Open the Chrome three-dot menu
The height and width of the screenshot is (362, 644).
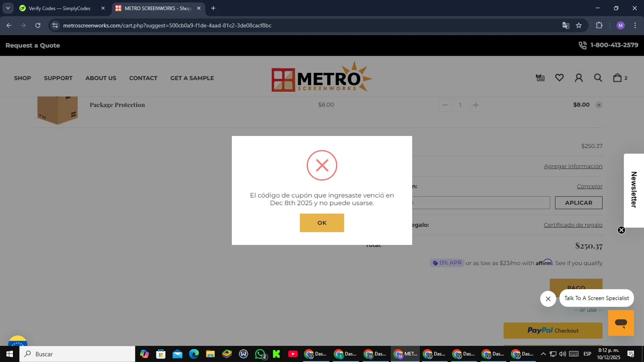635,25
